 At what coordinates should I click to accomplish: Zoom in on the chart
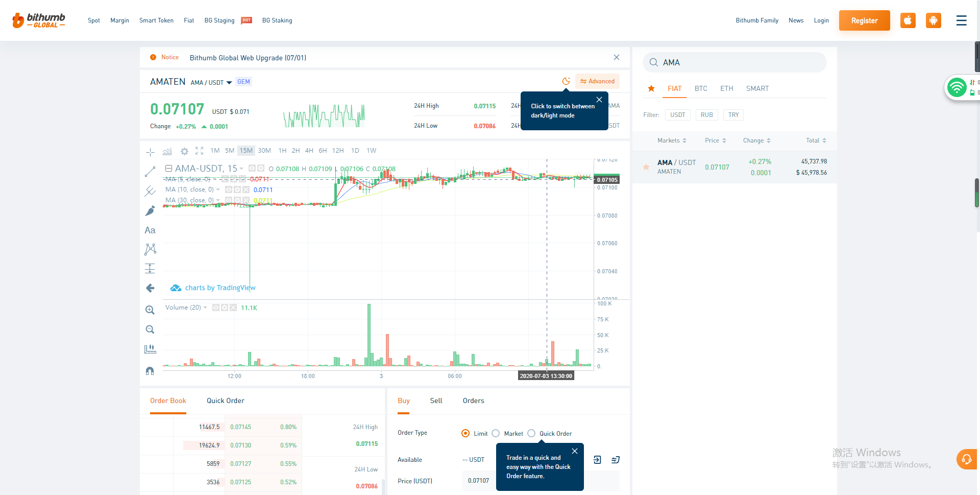(150, 310)
